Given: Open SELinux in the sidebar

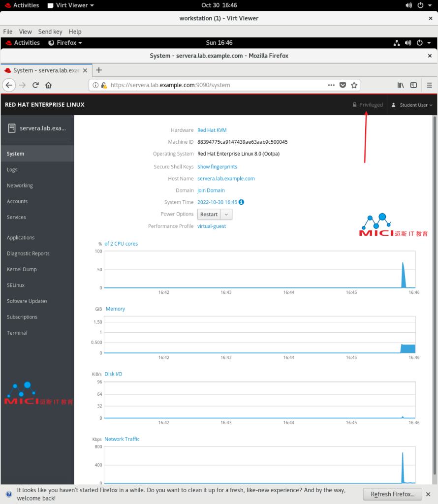Looking at the screenshot, I should point(37,285).
